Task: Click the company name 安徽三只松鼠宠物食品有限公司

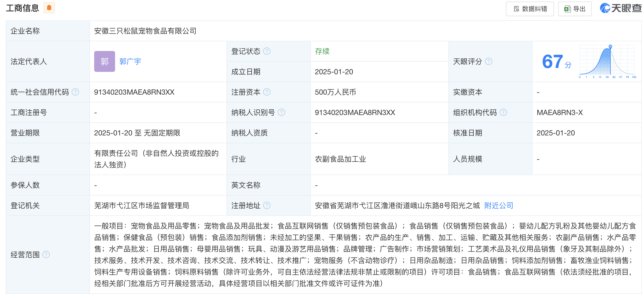Action: click(x=145, y=31)
